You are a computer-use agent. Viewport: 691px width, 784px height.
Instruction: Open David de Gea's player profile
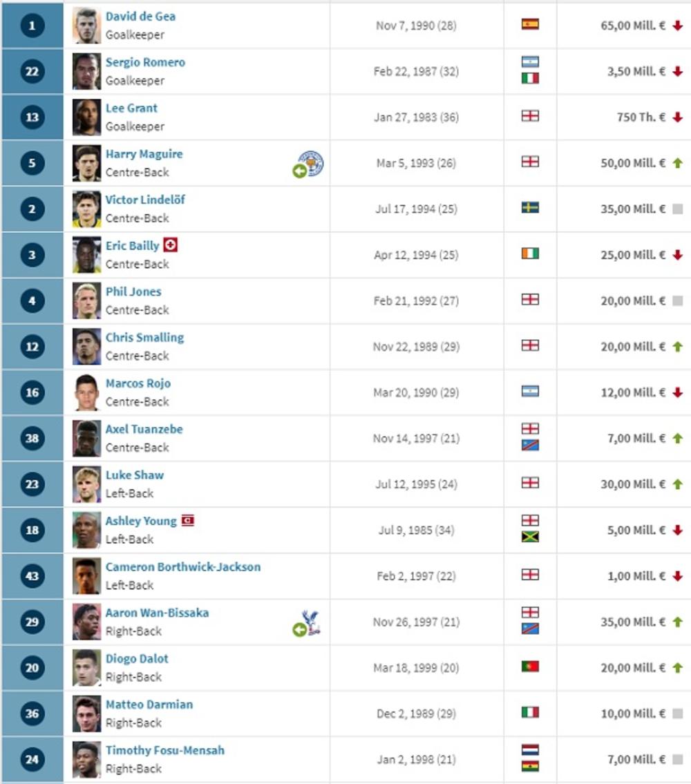coord(140,16)
